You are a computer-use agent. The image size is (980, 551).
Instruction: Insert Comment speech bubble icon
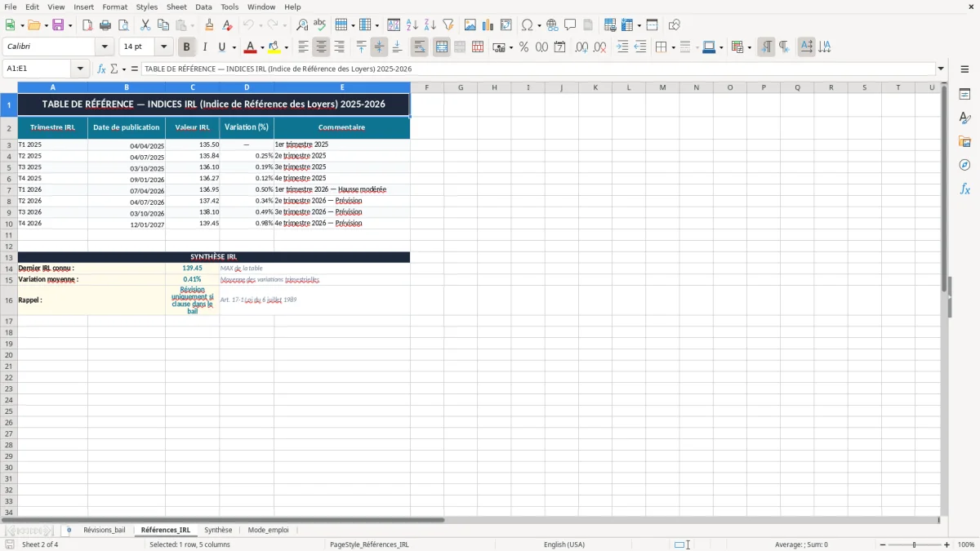pos(570,25)
